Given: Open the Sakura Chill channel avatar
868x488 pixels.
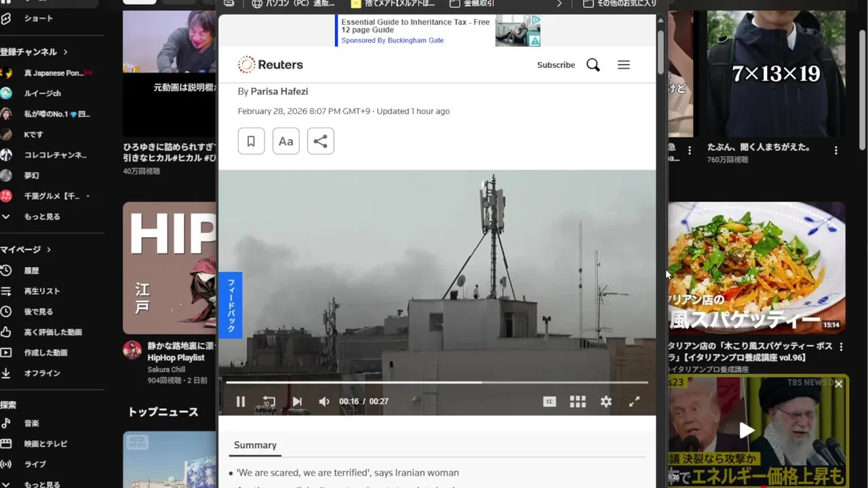Looking at the screenshot, I should [x=132, y=350].
